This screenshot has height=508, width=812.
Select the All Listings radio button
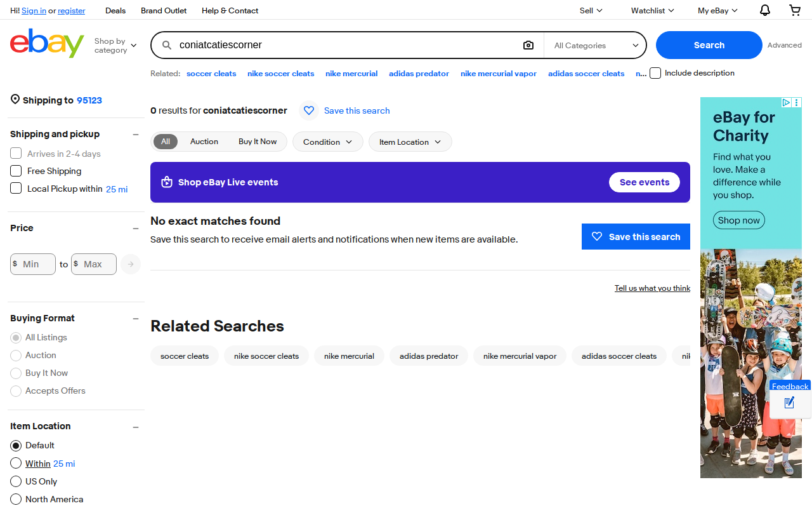point(16,338)
